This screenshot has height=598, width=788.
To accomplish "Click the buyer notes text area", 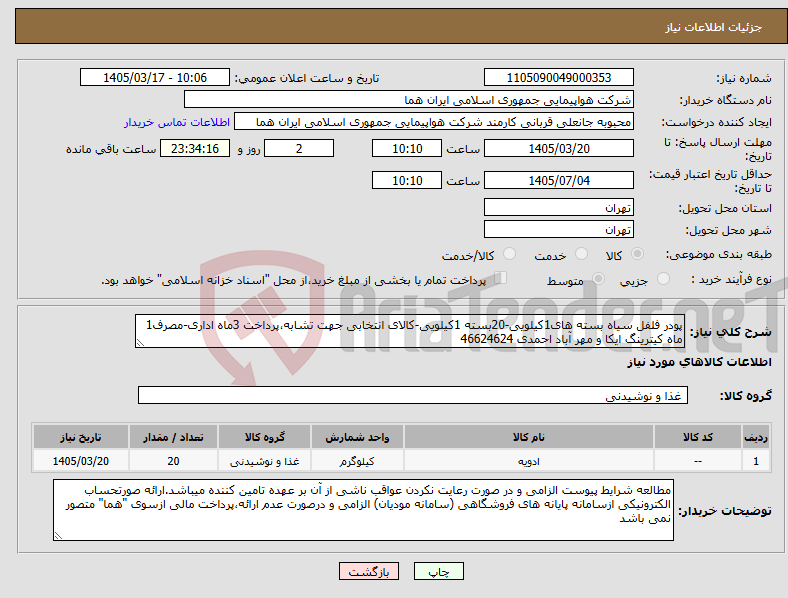I will pos(363,510).
